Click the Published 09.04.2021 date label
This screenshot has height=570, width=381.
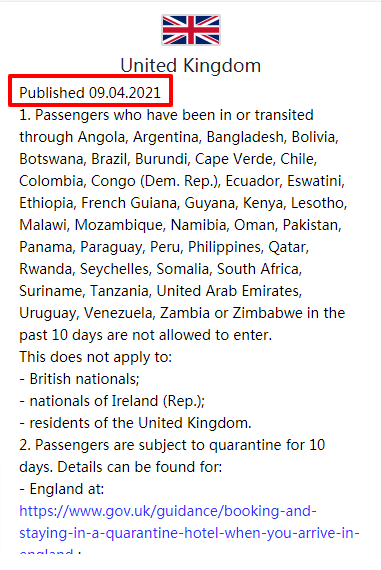[90, 93]
